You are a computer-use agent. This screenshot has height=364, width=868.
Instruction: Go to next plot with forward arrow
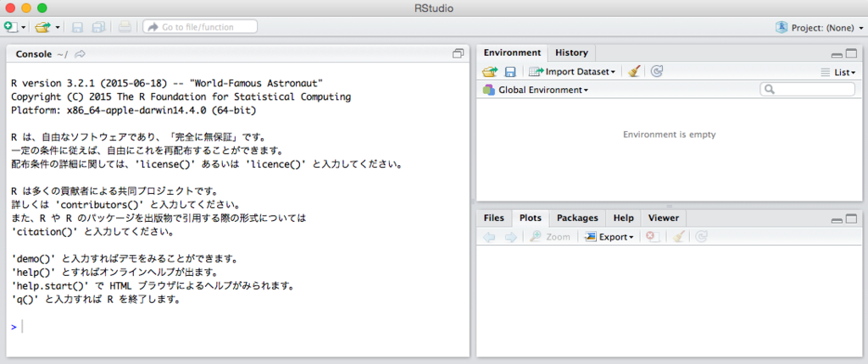point(510,237)
